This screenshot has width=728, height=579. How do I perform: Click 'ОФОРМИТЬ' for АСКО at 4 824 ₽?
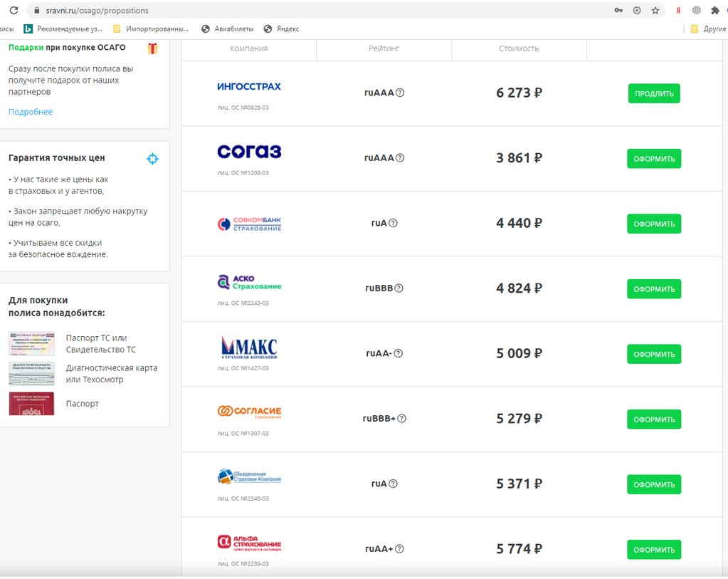(654, 289)
